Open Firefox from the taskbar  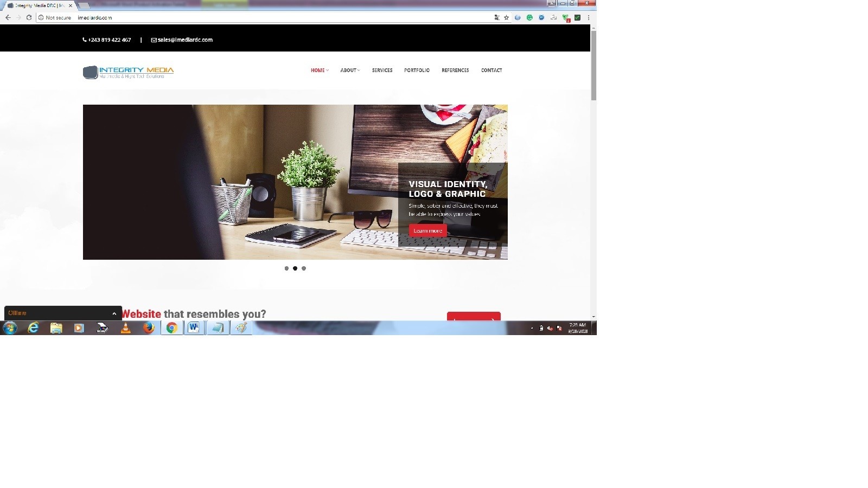click(x=149, y=328)
